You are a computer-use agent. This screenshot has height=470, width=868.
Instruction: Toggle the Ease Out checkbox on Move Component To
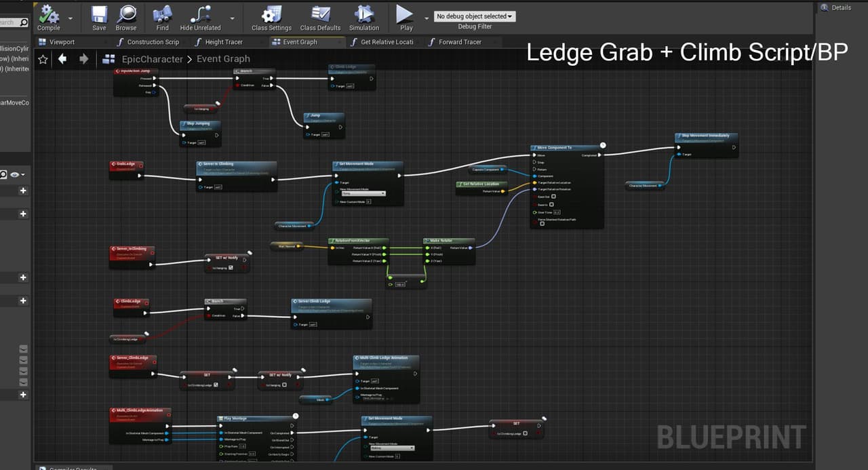[x=552, y=197]
